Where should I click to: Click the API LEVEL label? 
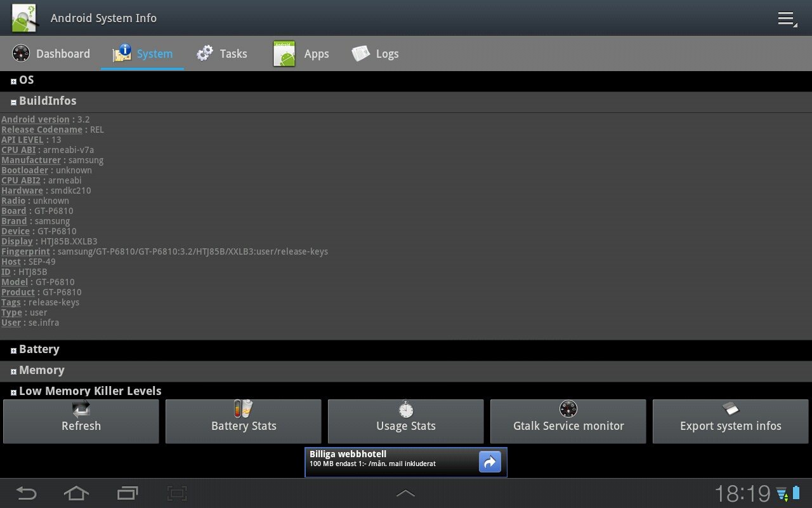point(22,140)
